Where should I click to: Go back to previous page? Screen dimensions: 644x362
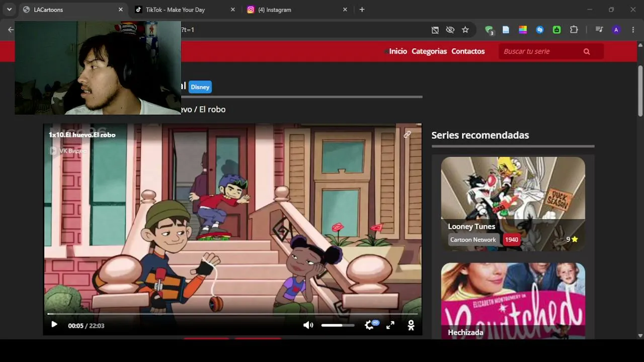(x=11, y=30)
